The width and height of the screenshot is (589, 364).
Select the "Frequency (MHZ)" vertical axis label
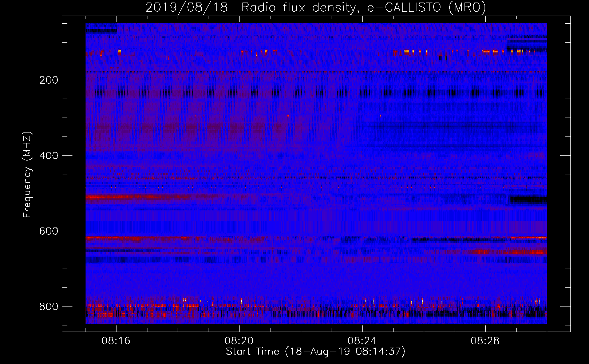[x=27, y=174]
